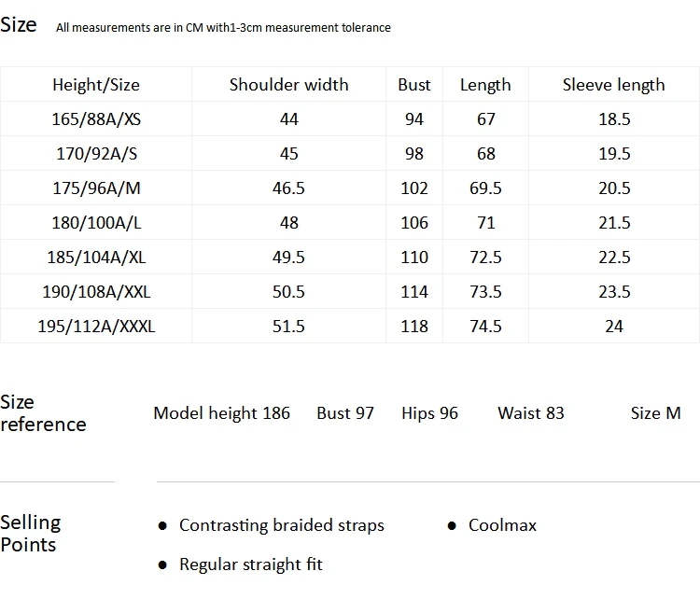Click the Bust column header
Viewport: 700px width, 599px height.
pyautogui.click(x=414, y=85)
